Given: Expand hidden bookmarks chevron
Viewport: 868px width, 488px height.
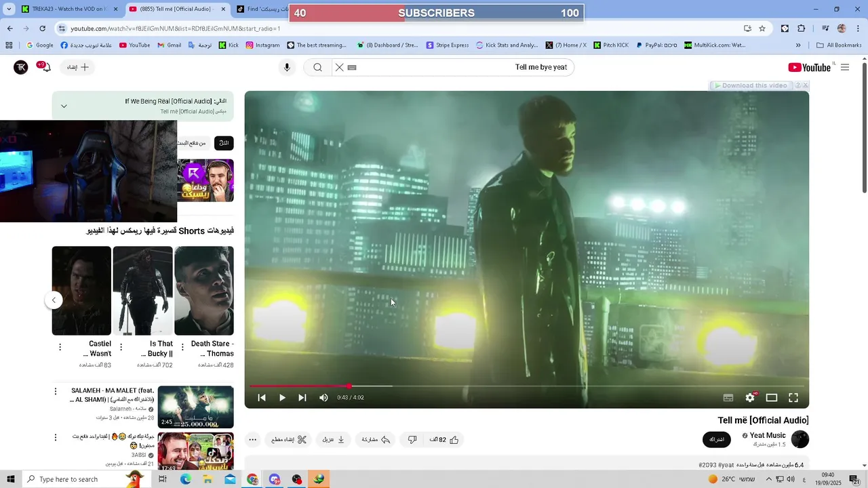Looking at the screenshot, I should click(x=798, y=45).
